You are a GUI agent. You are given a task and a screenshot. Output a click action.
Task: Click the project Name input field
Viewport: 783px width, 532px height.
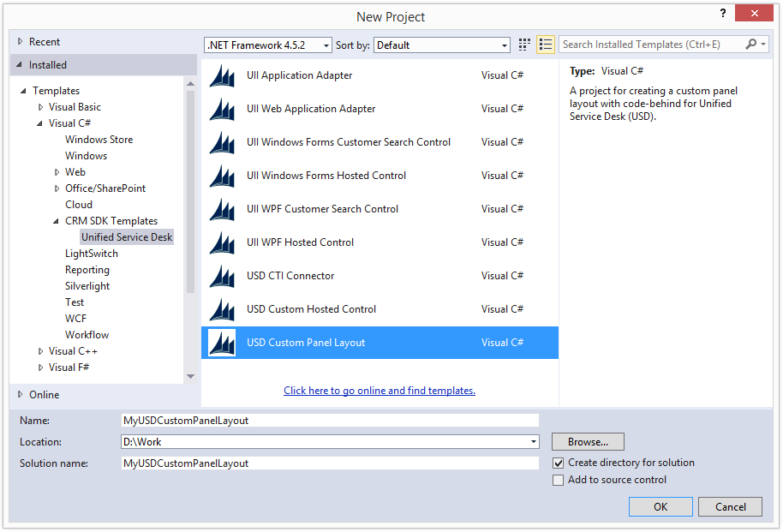(330, 421)
